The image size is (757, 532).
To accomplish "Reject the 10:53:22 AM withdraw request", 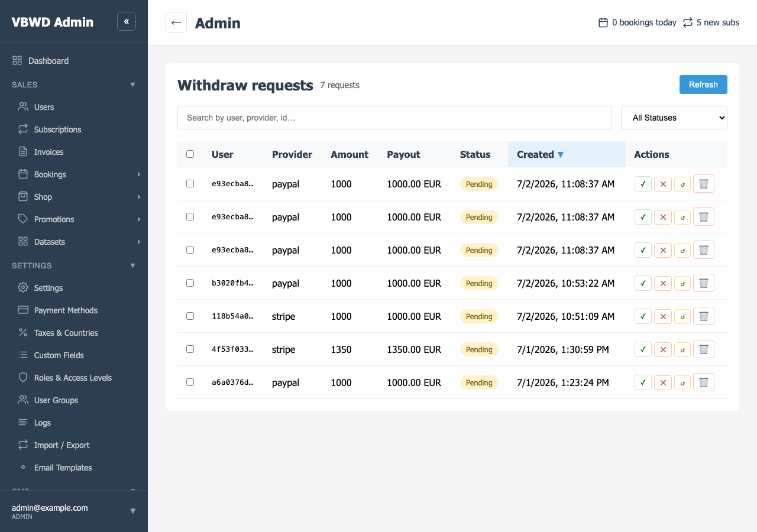I will pos(663,283).
